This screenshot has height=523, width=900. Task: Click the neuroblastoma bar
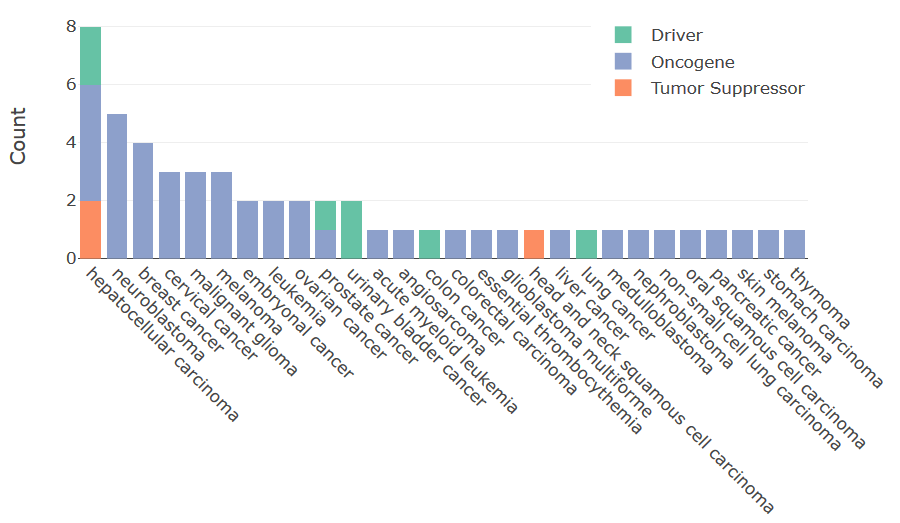[x=117, y=186]
